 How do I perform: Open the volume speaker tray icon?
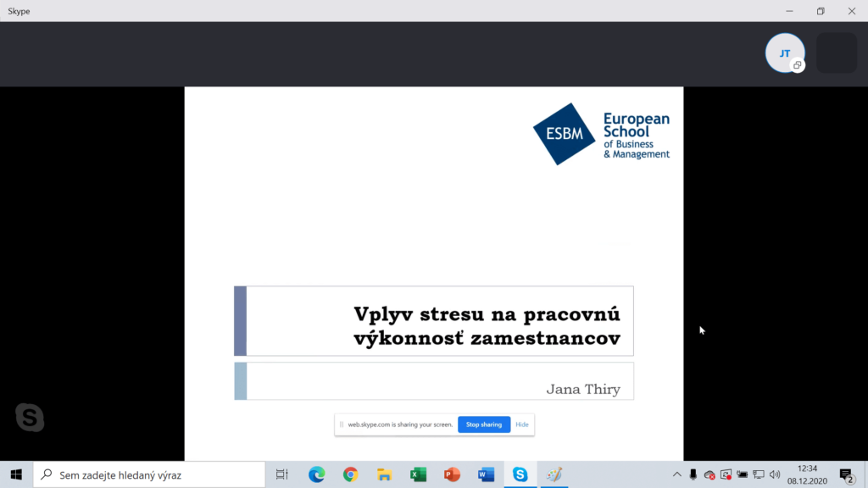775,474
